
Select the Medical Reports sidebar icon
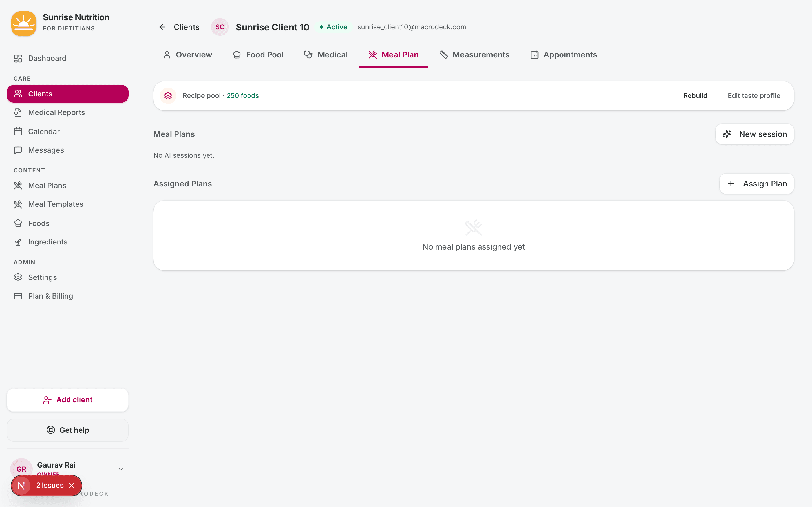18,112
